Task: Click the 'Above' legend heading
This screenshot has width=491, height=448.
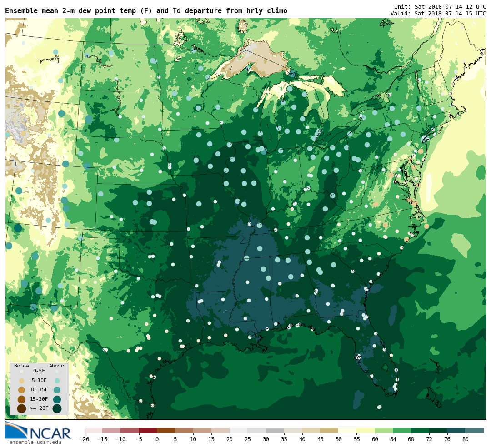Action: point(56,366)
